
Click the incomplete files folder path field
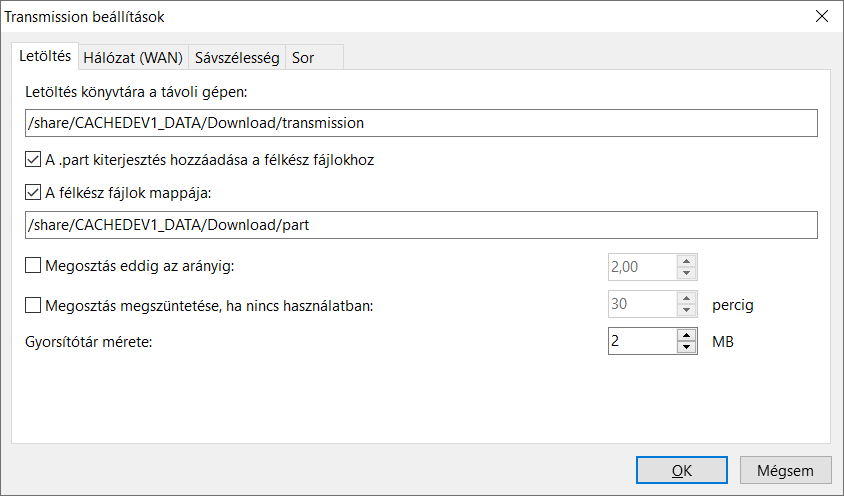pyautogui.click(x=421, y=225)
